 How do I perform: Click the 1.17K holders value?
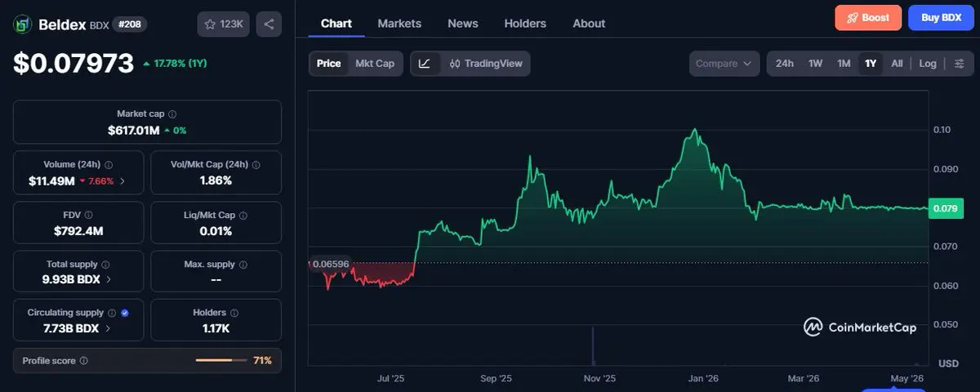click(216, 328)
